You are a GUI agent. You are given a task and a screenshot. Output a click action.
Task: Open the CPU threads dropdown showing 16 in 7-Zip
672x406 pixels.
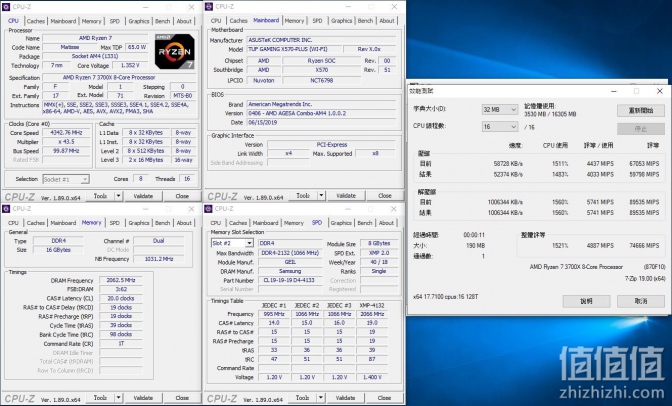tap(500, 127)
